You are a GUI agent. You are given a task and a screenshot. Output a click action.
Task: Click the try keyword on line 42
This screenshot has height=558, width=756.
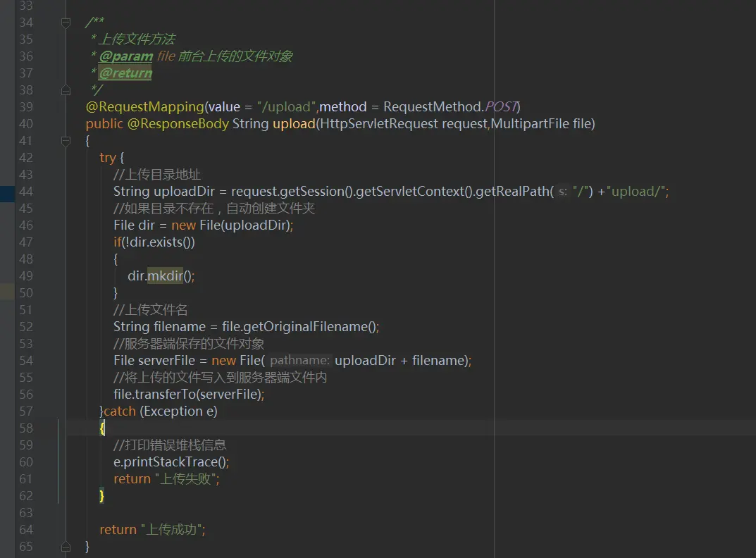coord(108,159)
